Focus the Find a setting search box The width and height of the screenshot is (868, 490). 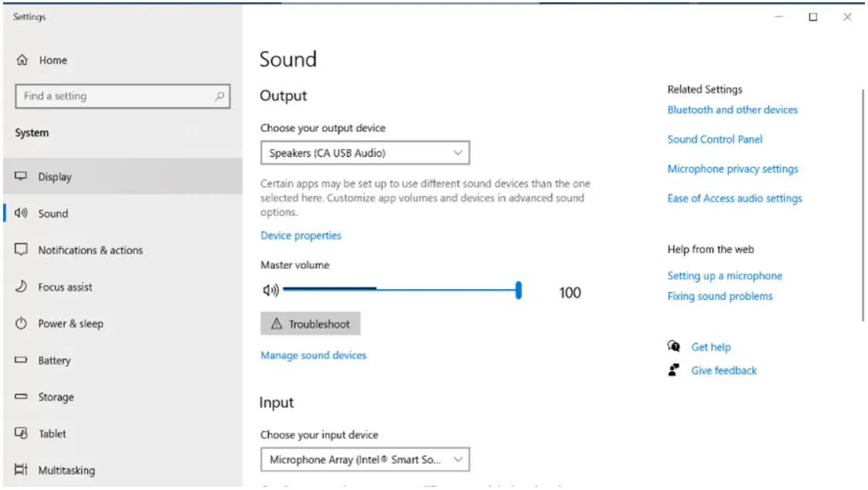point(116,97)
